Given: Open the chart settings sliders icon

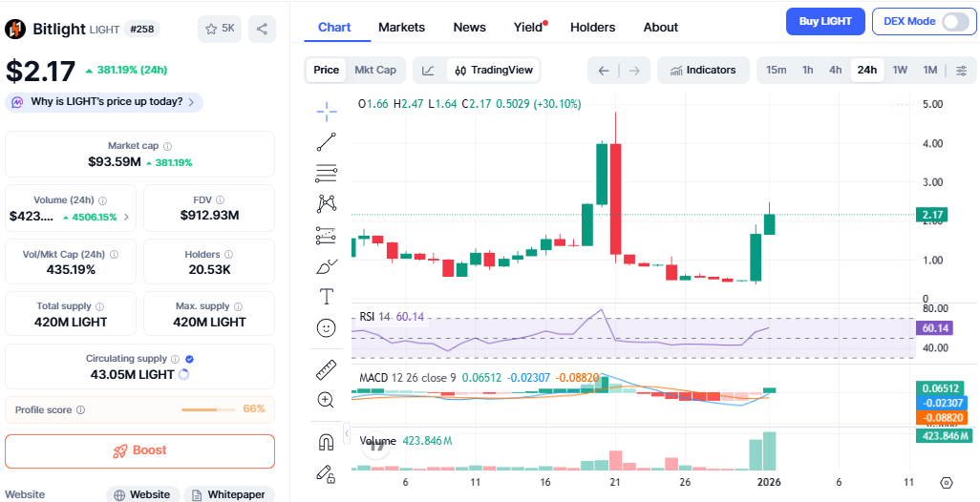Looking at the screenshot, I should (x=961, y=71).
